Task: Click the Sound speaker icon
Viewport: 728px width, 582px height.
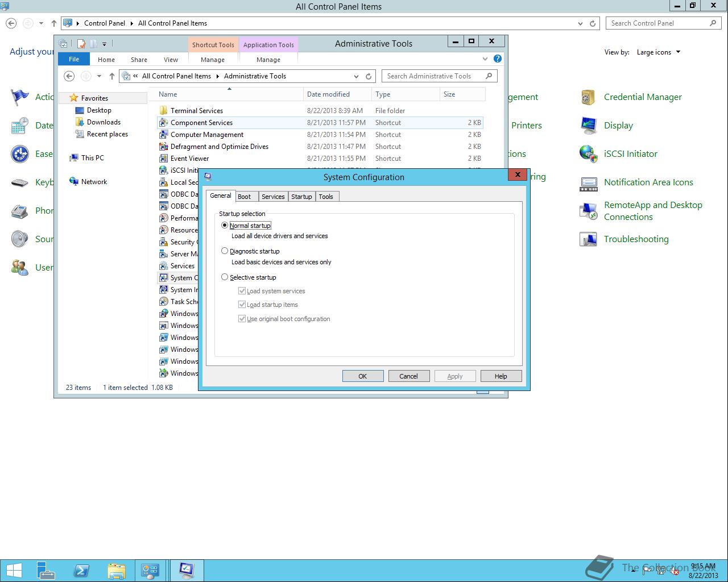Action: [x=20, y=239]
